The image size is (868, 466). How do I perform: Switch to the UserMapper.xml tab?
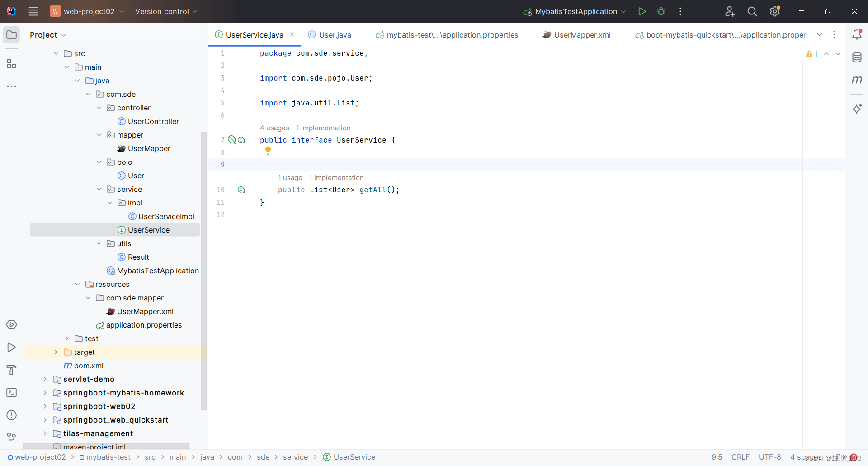click(x=577, y=35)
